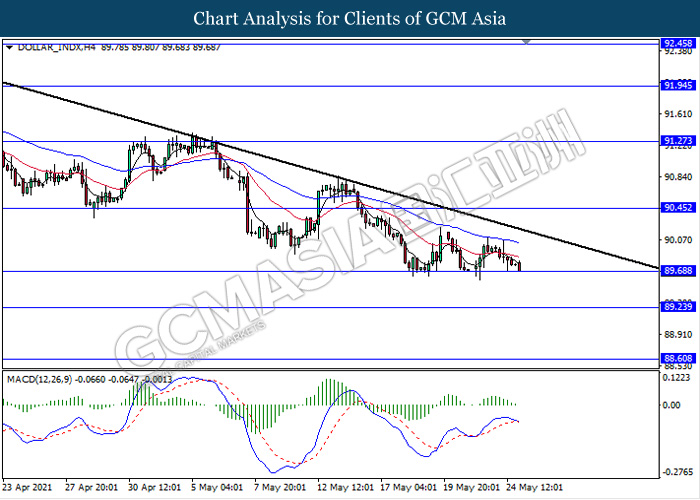Screen dimensions: 700x500
Task: Click the 27 Apr 20:01 time label
Action: tap(92, 487)
